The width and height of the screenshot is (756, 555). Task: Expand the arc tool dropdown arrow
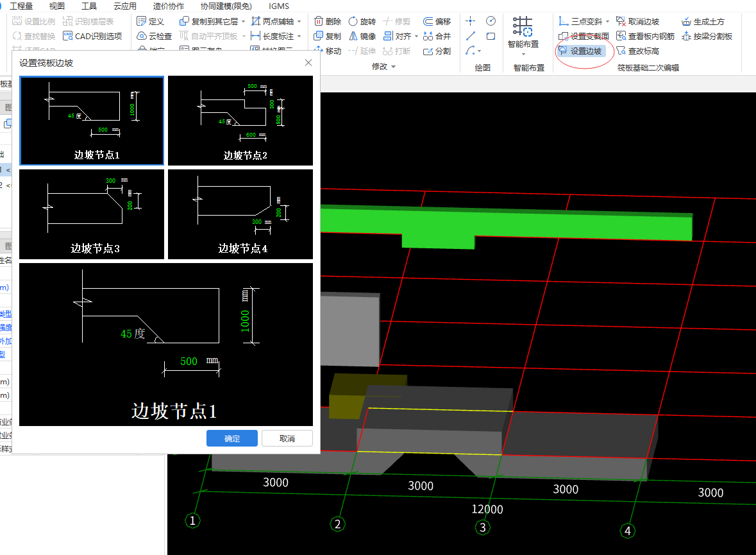479,51
